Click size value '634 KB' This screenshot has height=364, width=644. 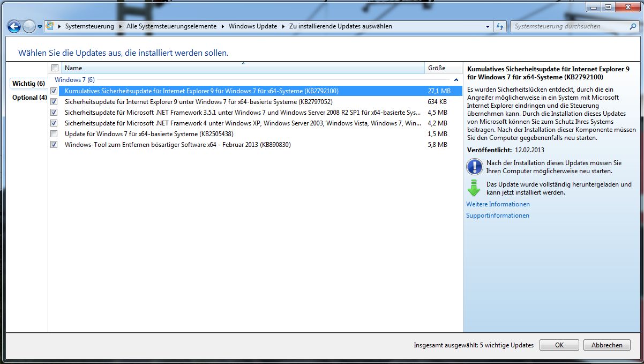pyautogui.click(x=437, y=102)
